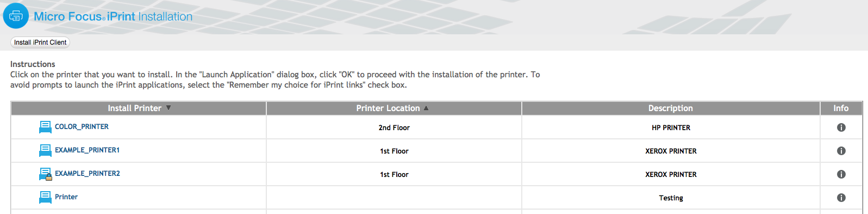Click the EXAMPLE_PRINTER1 printer icon
Viewport: 868px width, 214px height.
[x=45, y=150]
